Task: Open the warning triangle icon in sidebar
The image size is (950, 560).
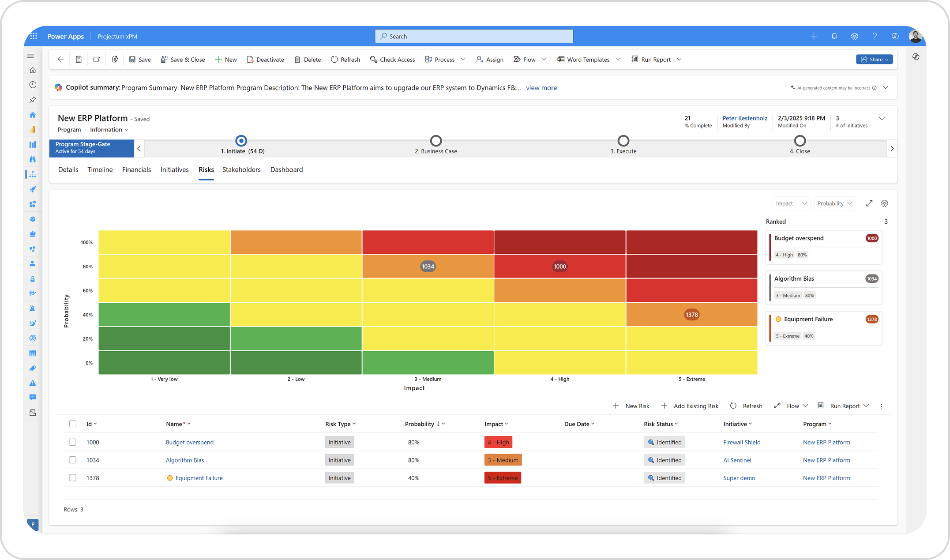Action: (x=33, y=383)
